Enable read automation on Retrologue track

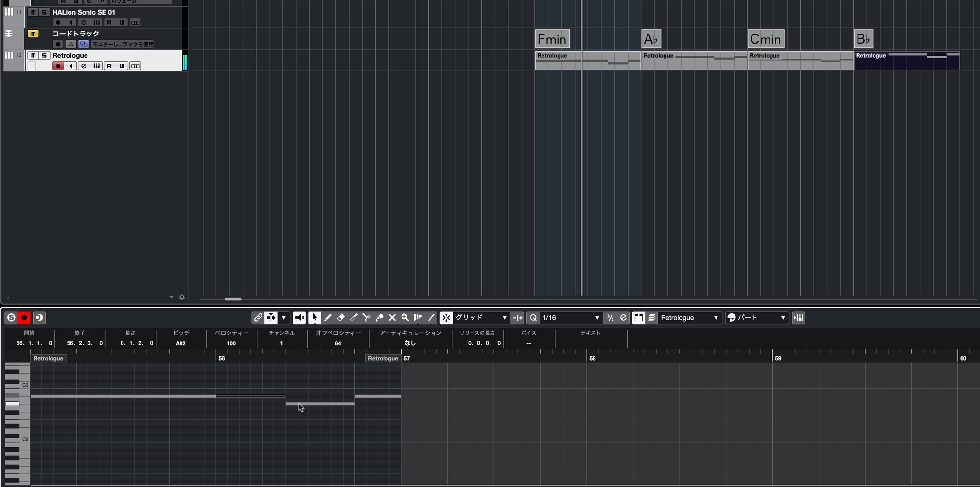tap(109, 66)
